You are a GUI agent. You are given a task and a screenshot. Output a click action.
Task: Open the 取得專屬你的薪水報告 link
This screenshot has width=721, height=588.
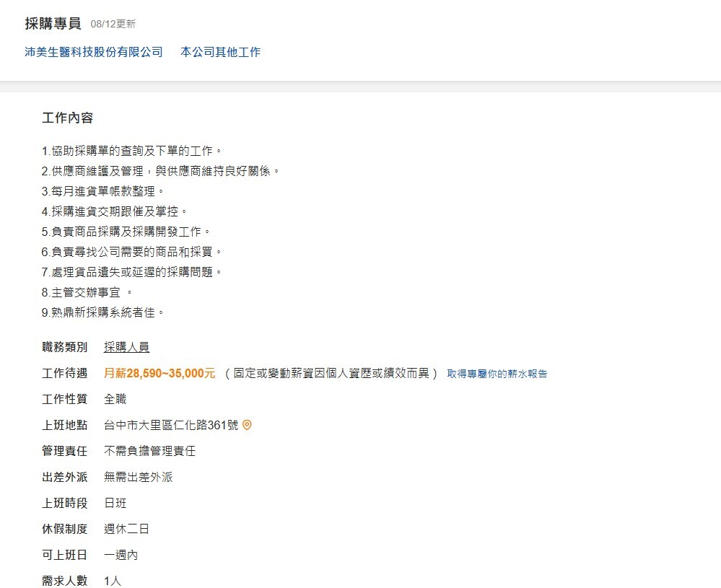[497, 374]
